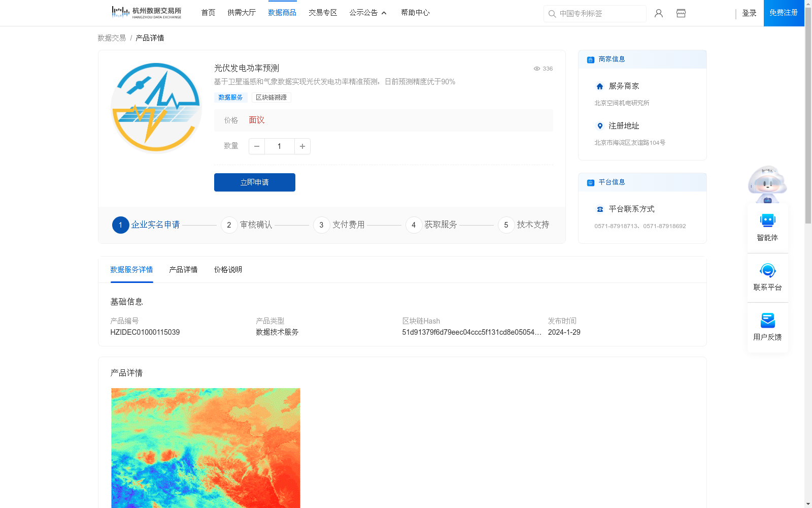Click address 北京市海淀区友谊路104号

[x=630, y=143]
